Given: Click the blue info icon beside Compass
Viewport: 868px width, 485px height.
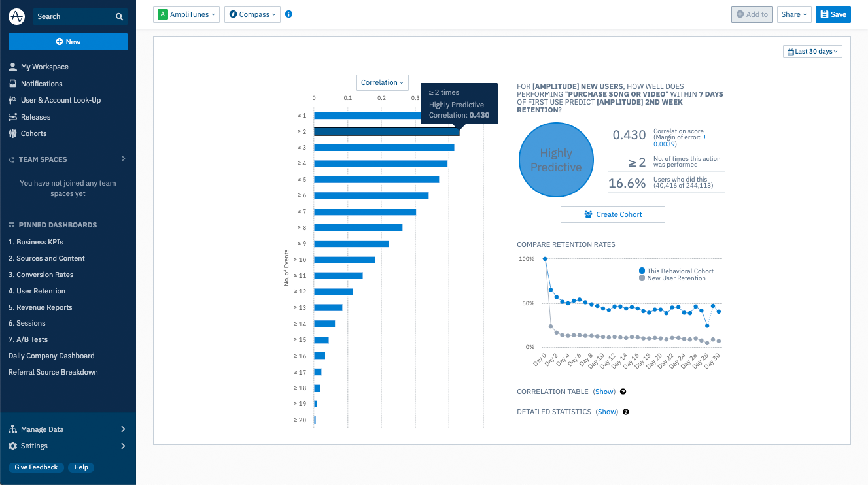Looking at the screenshot, I should click(x=289, y=14).
